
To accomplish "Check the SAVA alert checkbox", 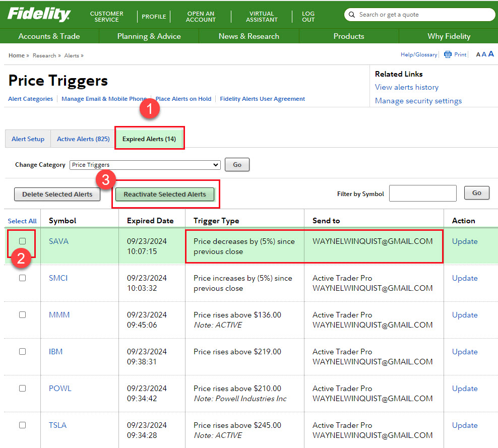I will [22, 241].
